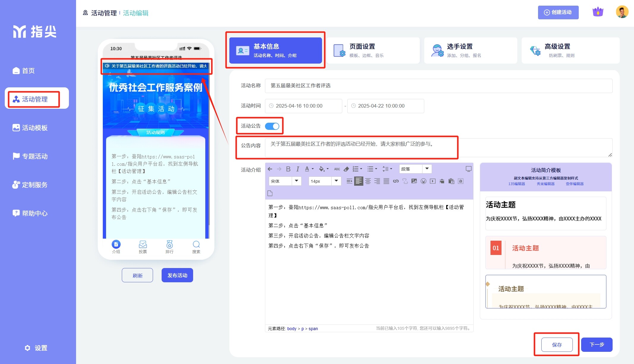
Task: Click the line spacing icon
Action: pyautogui.click(x=385, y=169)
